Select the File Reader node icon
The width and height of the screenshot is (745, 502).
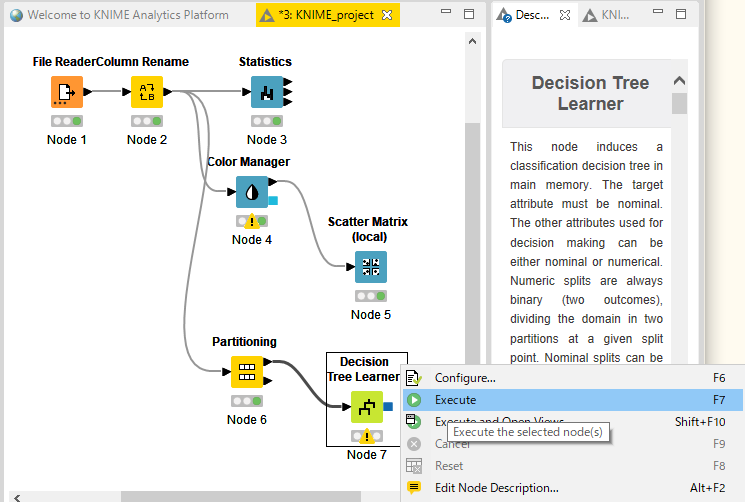(67, 92)
